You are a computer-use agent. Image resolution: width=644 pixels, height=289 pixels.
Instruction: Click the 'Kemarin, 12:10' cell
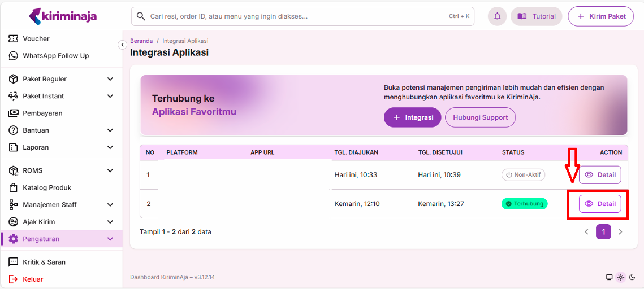[357, 204]
